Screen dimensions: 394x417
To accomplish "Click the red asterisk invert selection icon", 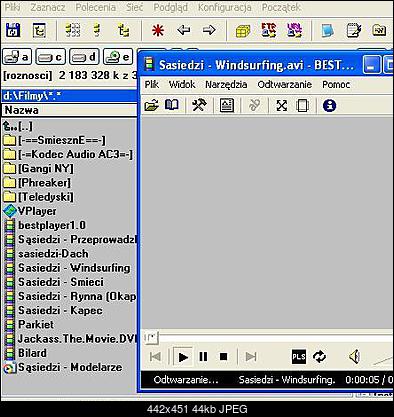I will coord(158,31).
